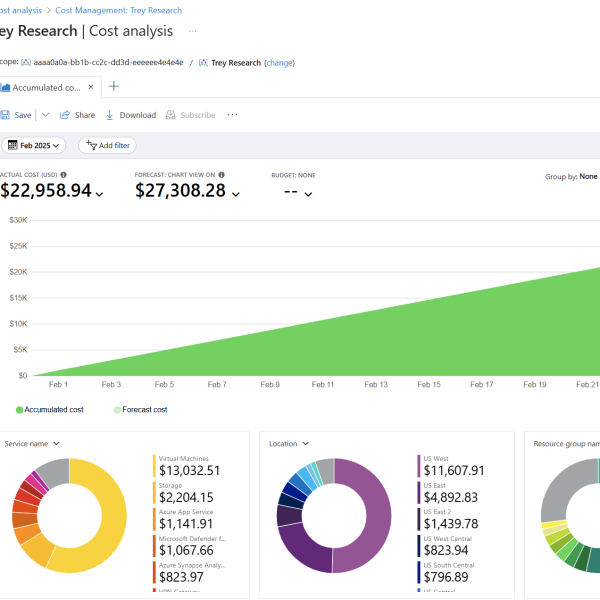The height and width of the screenshot is (600, 600).
Task: Click the change scope link
Action: (279, 63)
